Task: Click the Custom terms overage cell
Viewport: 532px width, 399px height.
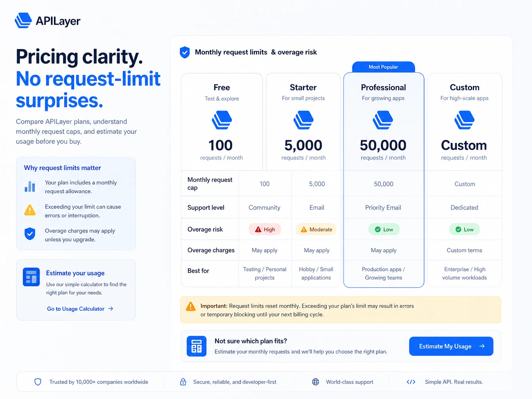Action: 464,250
